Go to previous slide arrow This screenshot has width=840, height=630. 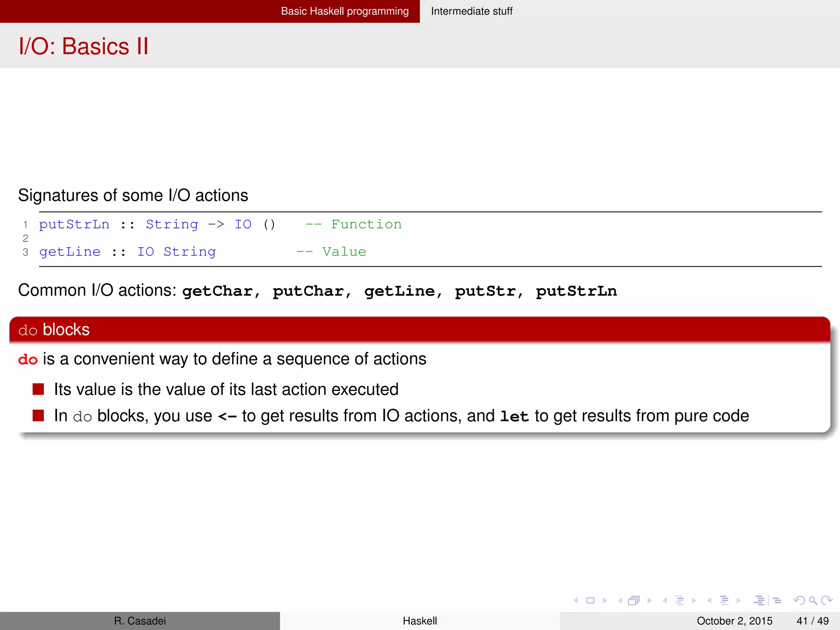[x=576, y=600]
